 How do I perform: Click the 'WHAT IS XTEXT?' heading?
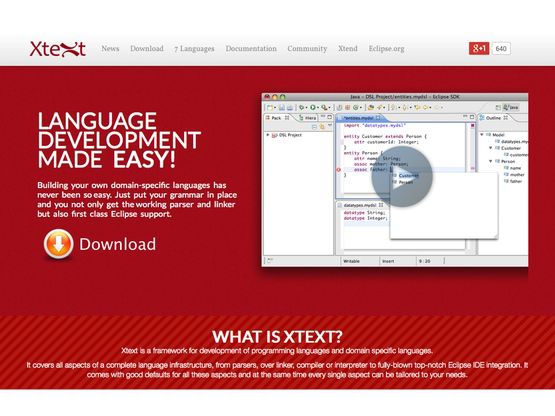pyautogui.click(x=277, y=336)
